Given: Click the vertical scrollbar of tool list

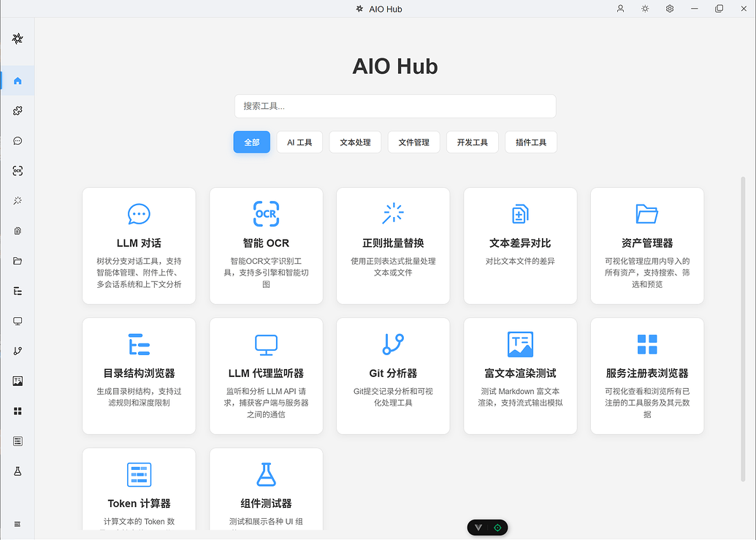Looking at the screenshot, I should [743, 329].
